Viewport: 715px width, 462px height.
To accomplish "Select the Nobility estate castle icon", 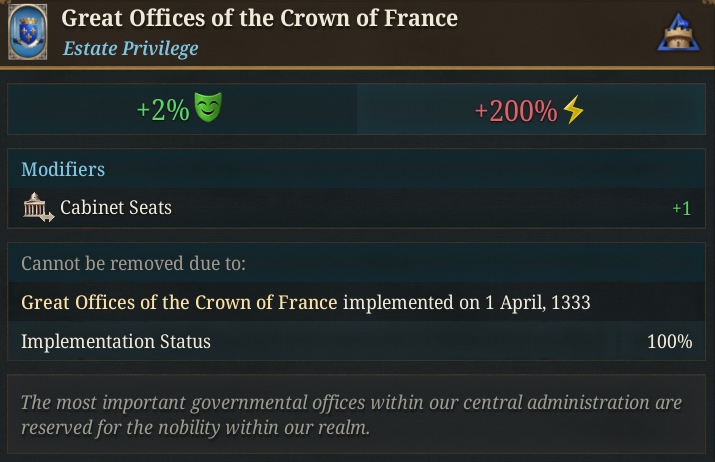I will (x=679, y=32).
